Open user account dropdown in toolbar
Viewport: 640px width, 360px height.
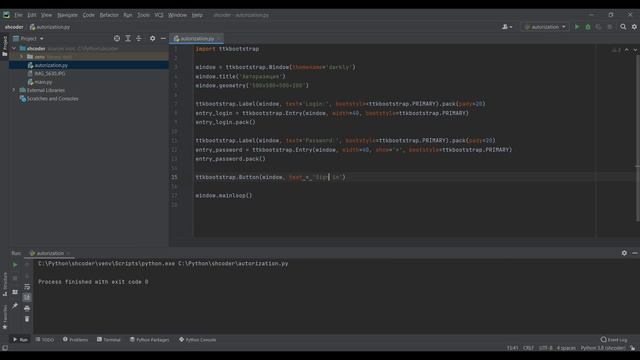point(507,27)
